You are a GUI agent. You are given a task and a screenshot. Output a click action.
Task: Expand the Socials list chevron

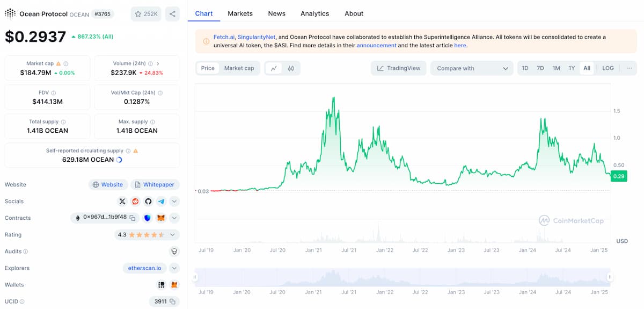tap(174, 202)
